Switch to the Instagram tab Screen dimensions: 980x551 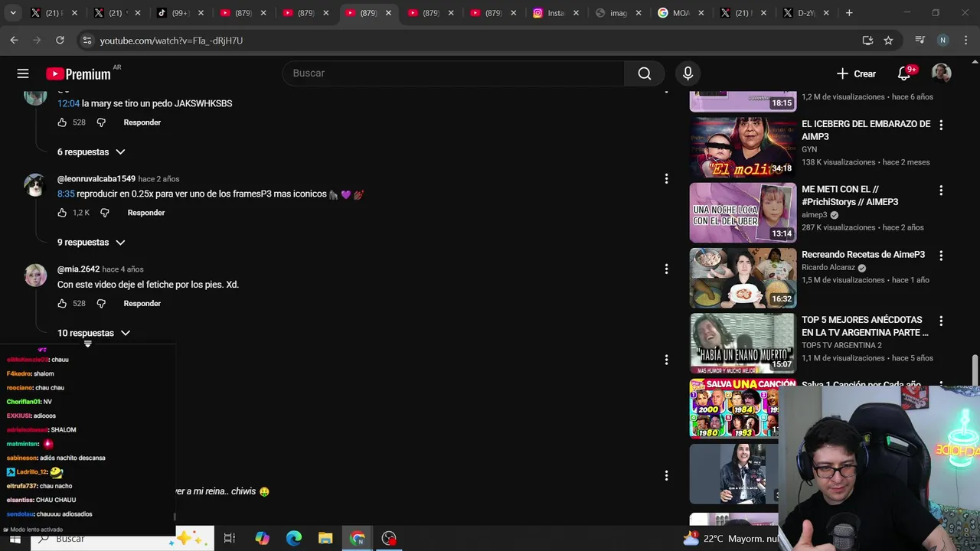(x=556, y=13)
